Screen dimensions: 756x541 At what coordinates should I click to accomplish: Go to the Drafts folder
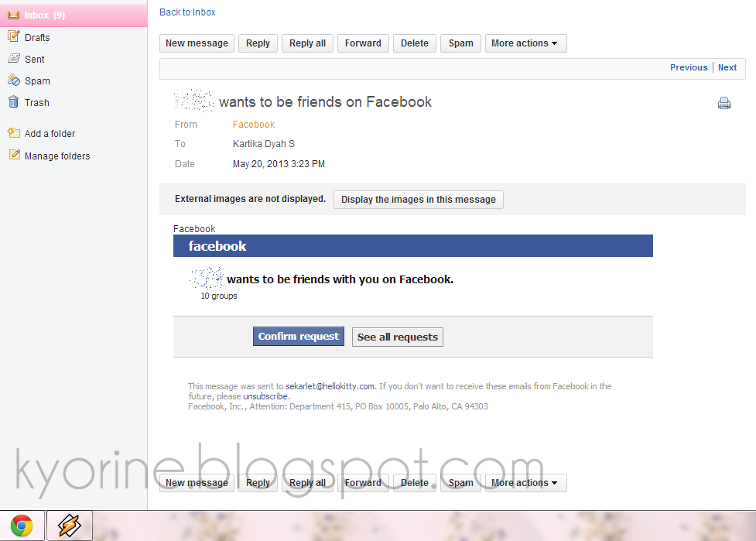[37, 38]
